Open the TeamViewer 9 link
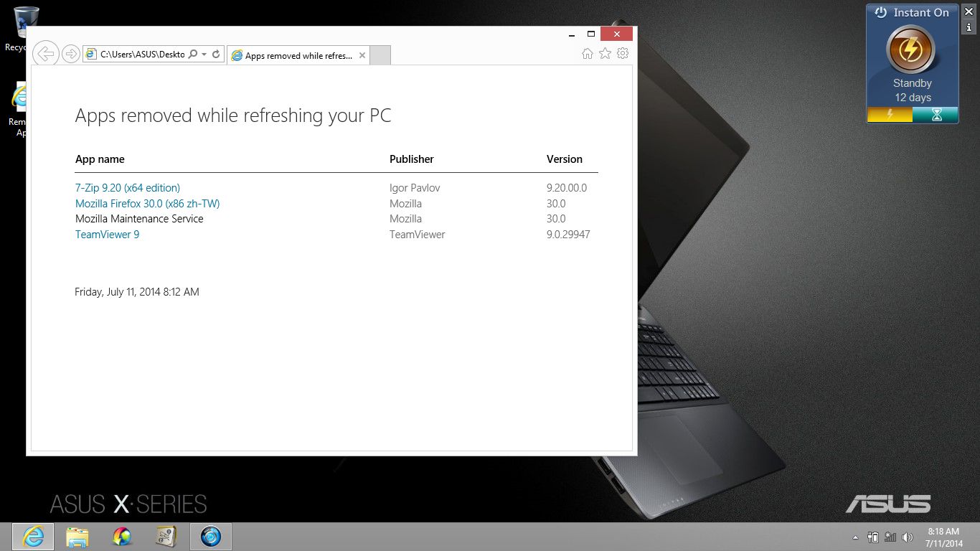 (x=107, y=235)
